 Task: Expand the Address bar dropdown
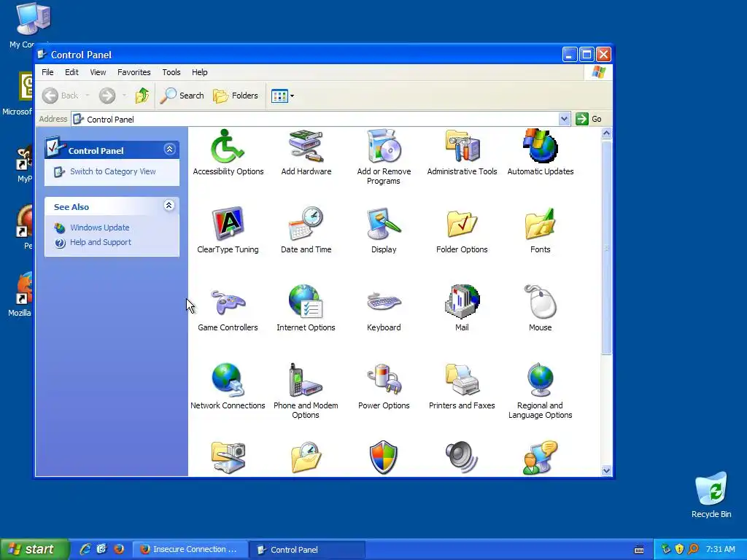tap(564, 119)
